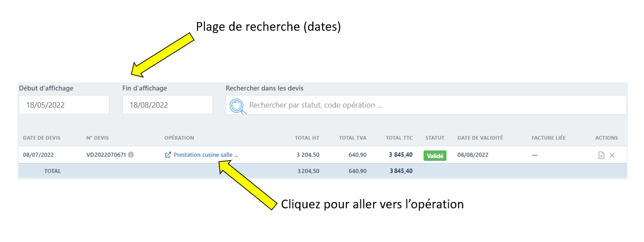
Task: Click the Opération column header
Action: (x=179, y=138)
